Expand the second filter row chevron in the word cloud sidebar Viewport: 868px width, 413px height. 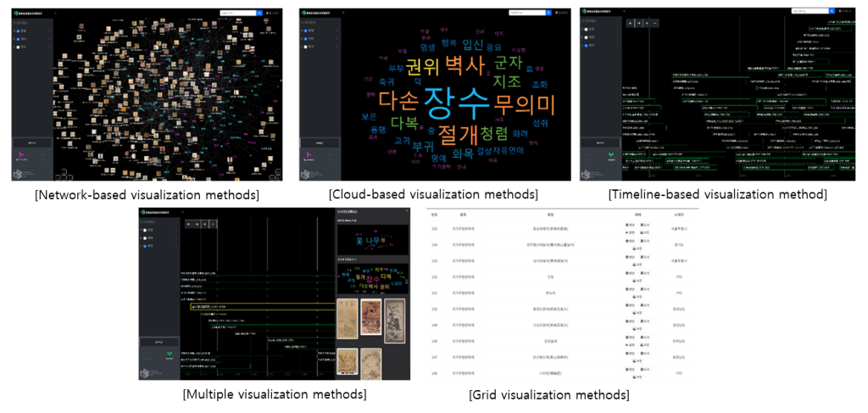[x=337, y=39]
